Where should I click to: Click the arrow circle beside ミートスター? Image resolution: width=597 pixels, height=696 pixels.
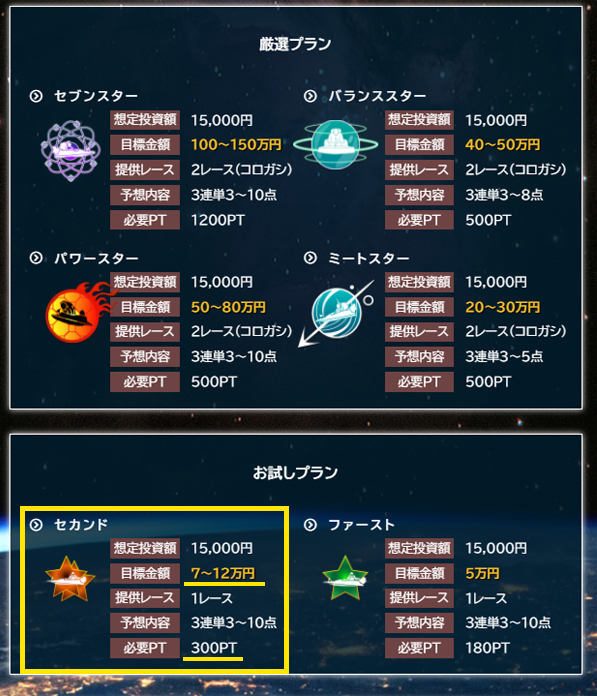point(310,258)
